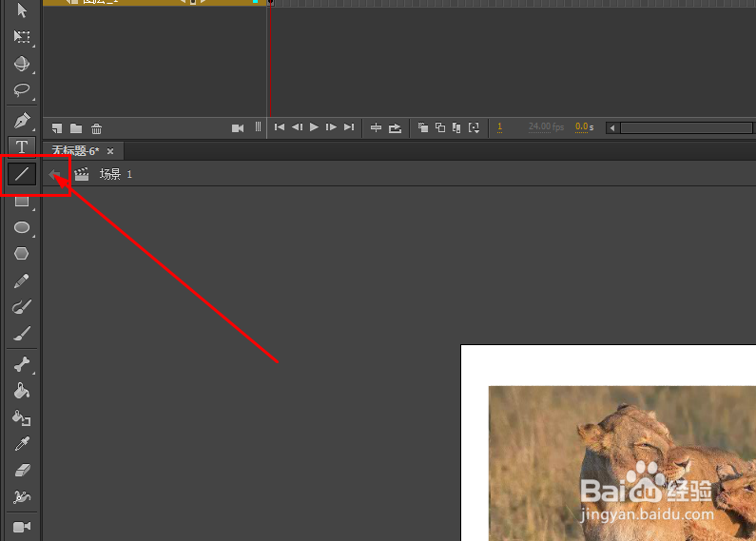Screen dimensions: 756x541
Task: Create a new layer in the timeline
Action: 57,128
